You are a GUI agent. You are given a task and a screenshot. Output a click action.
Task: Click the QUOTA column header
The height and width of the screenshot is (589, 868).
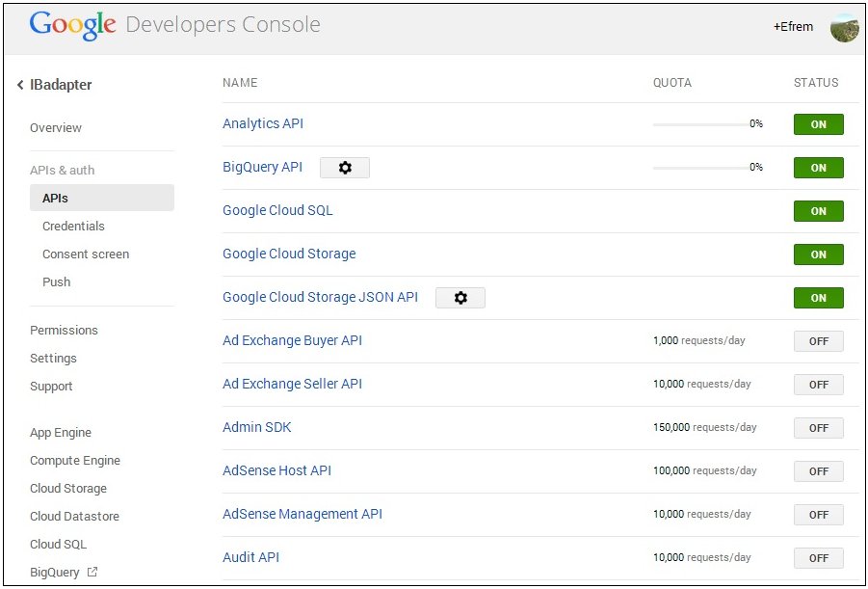click(672, 83)
